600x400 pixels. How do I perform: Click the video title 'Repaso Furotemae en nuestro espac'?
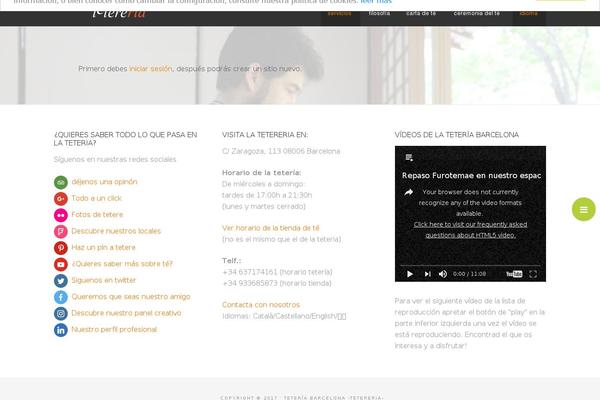click(471, 176)
